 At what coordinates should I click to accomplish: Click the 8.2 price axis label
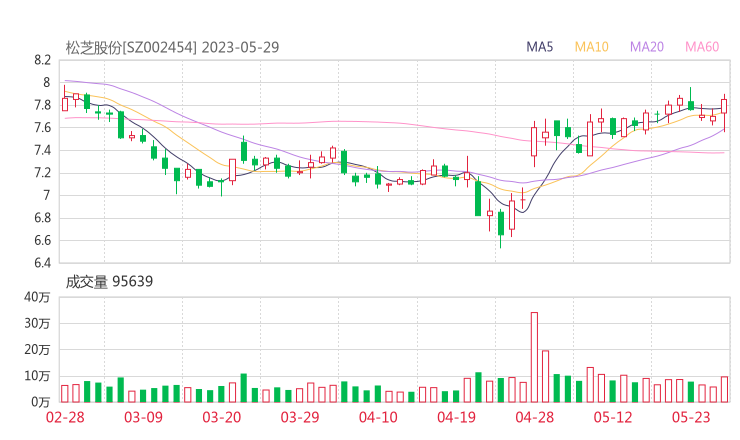(42, 60)
